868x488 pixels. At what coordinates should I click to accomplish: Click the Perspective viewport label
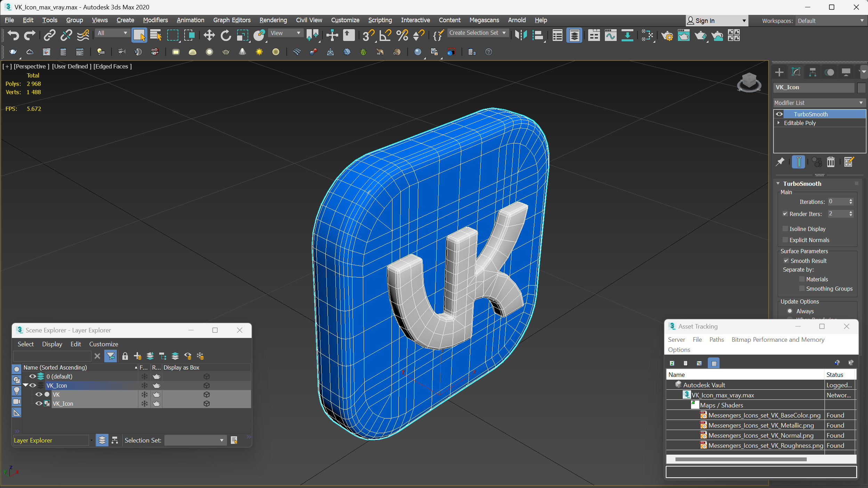point(31,66)
